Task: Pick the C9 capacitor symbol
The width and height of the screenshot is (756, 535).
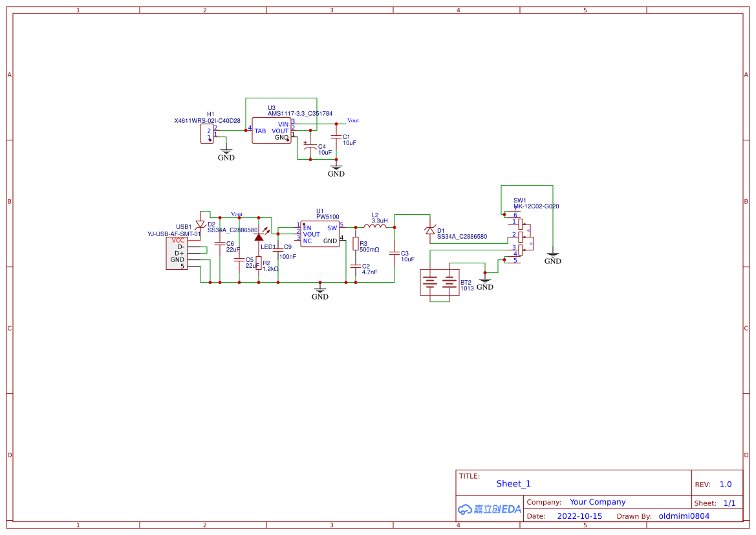Action: tap(278, 250)
